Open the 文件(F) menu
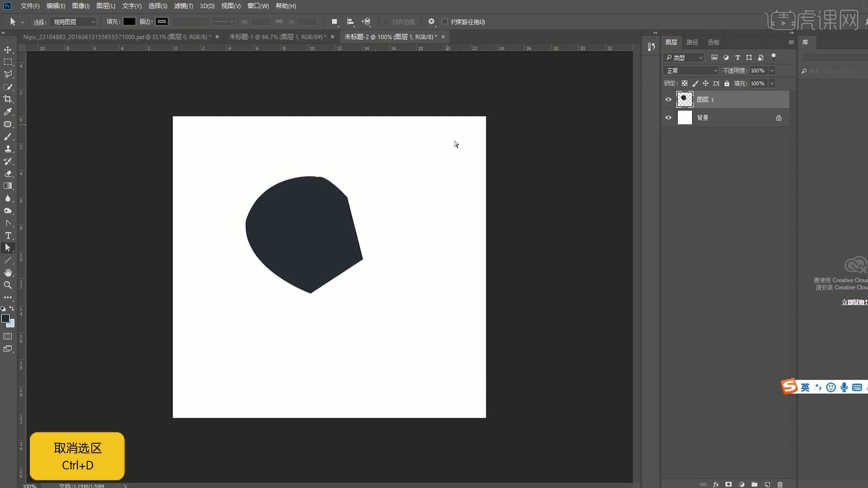 (x=30, y=6)
